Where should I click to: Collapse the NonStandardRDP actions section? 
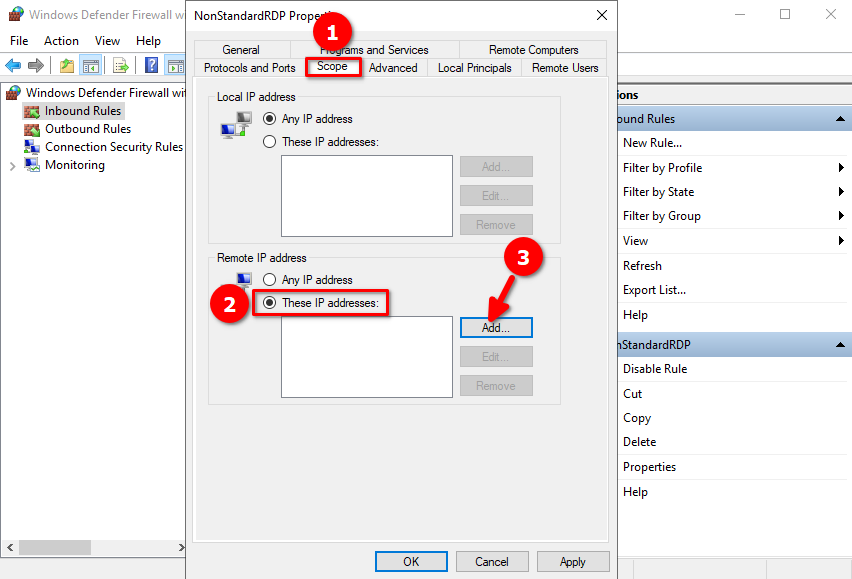[x=840, y=344]
